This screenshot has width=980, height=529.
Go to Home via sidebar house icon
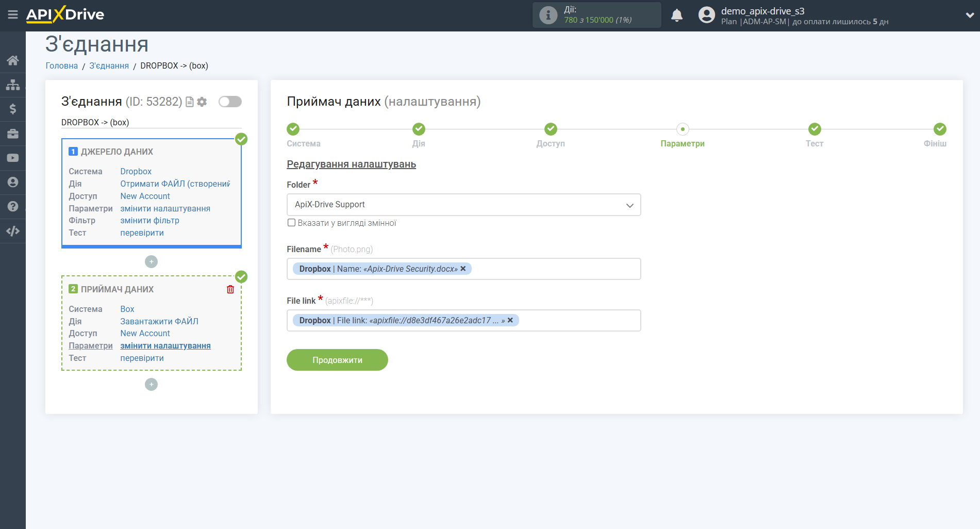coord(13,60)
